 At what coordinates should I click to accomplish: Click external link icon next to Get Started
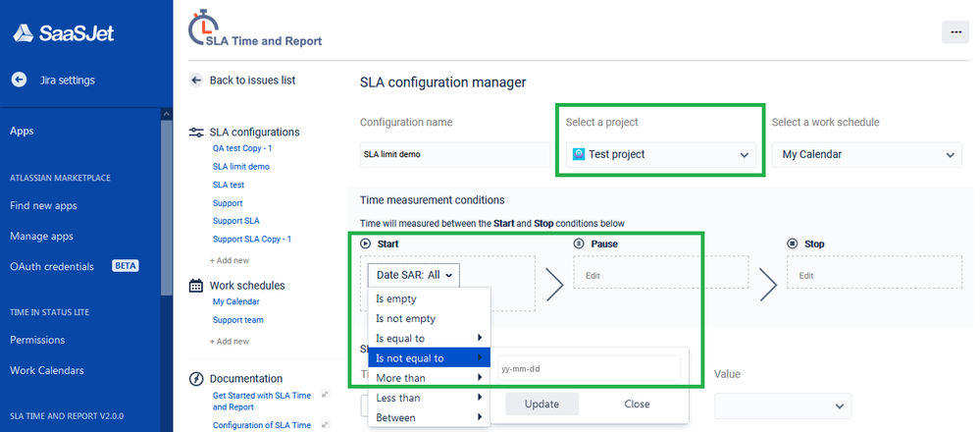[325, 394]
